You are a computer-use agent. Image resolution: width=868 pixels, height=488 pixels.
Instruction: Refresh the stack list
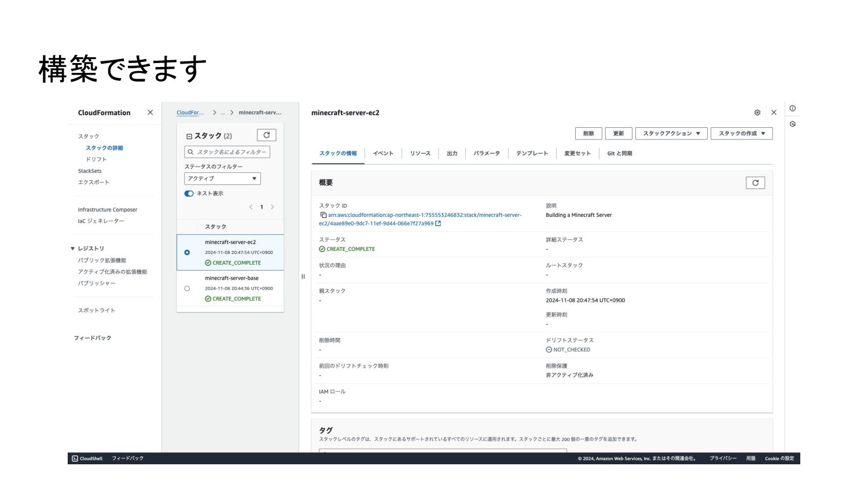[266, 135]
